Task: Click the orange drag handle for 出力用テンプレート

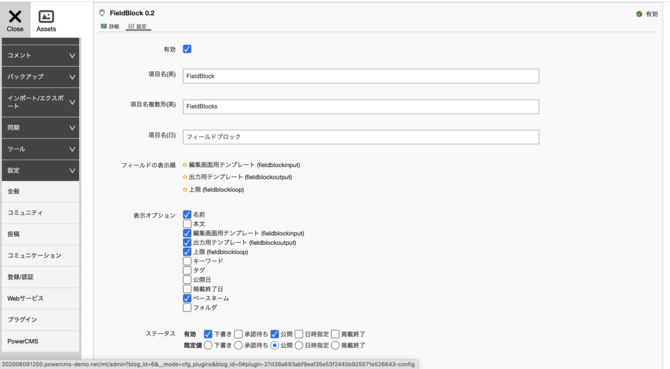Action: point(185,177)
